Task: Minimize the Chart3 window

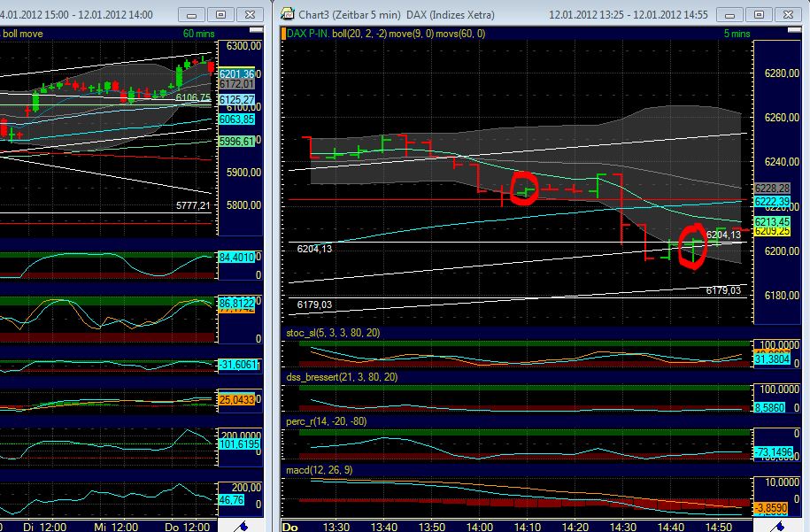Action: coord(729,15)
